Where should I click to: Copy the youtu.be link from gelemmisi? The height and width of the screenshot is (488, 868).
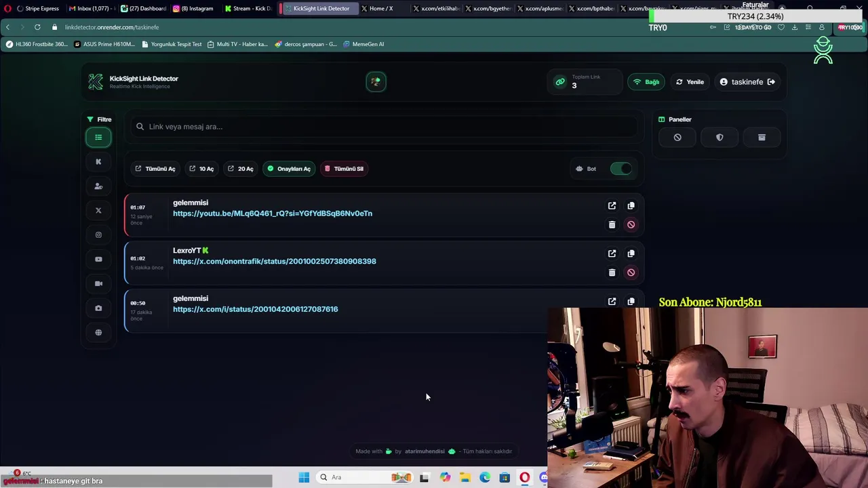(x=631, y=205)
